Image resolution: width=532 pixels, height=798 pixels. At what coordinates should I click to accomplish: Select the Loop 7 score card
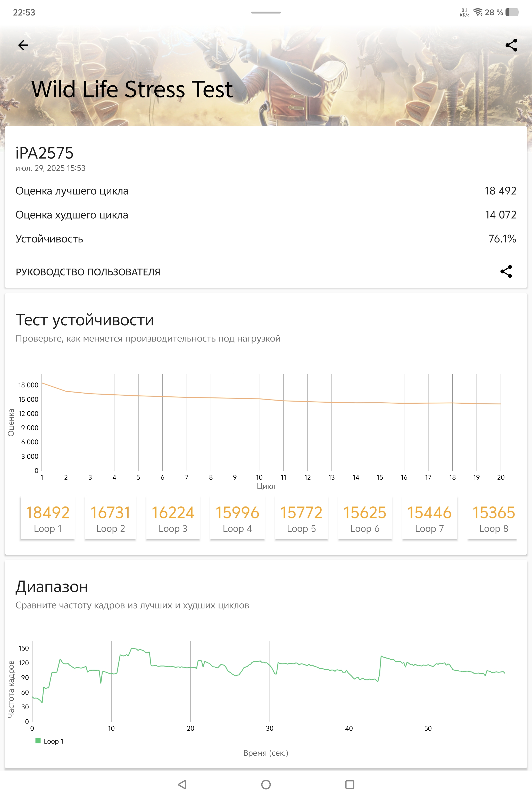click(429, 518)
